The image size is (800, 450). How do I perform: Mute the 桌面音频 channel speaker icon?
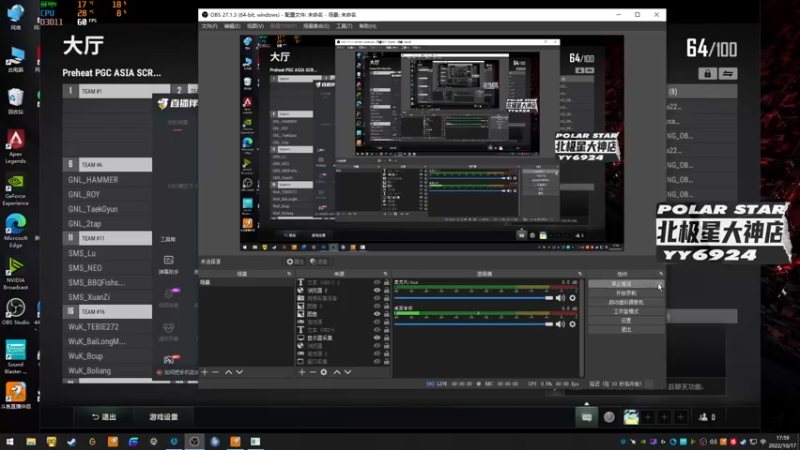click(560, 324)
